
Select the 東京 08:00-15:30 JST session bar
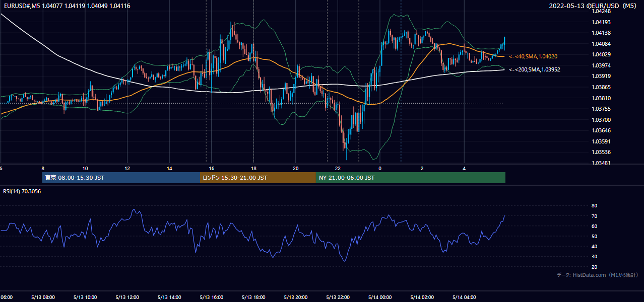(x=121, y=178)
